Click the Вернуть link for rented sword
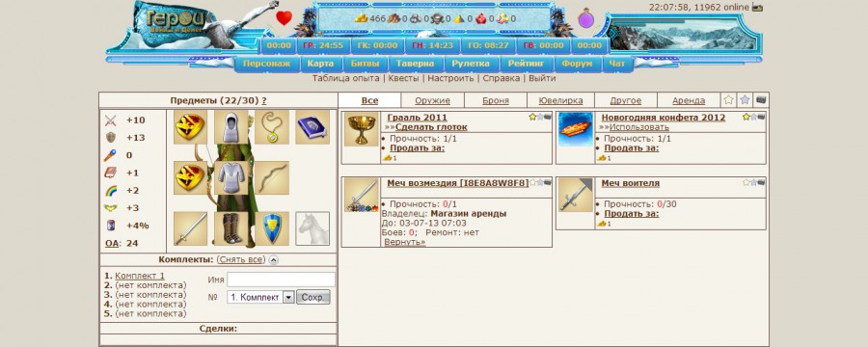This screenshot has width=868, height=347. [x=405, y=242]
